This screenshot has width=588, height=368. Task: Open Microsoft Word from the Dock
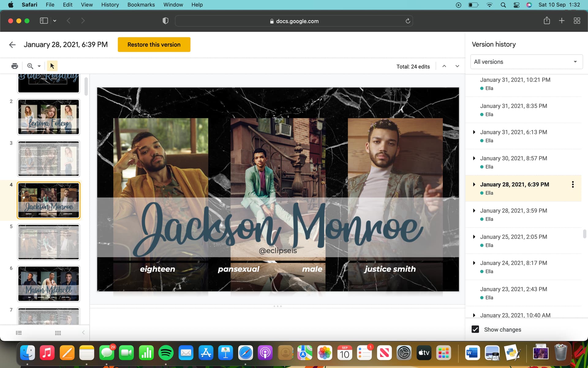472,353
